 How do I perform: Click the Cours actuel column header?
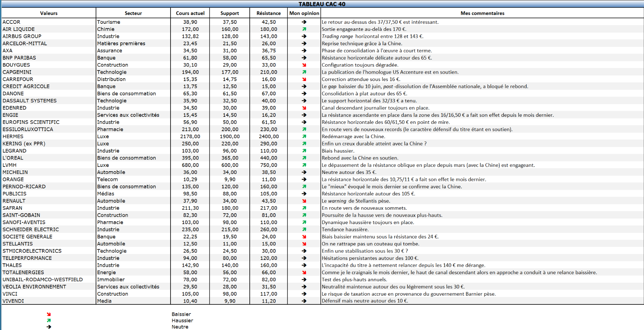point(190,13)
